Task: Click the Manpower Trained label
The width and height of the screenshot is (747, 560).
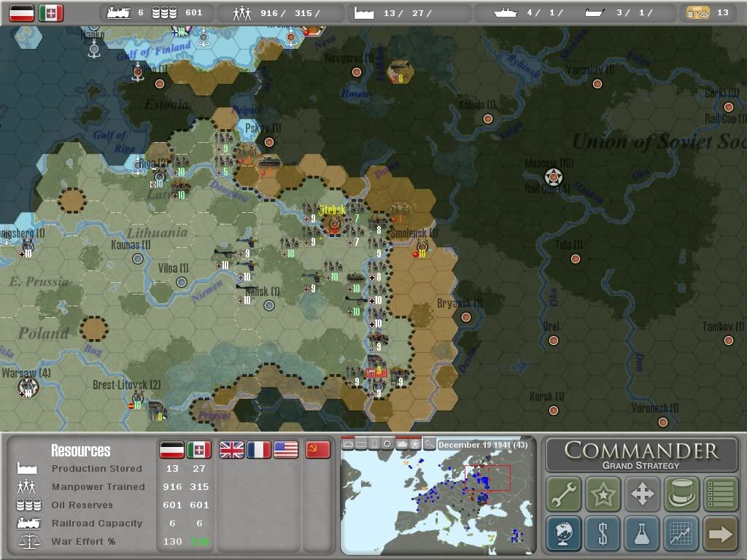Action: 98,486
